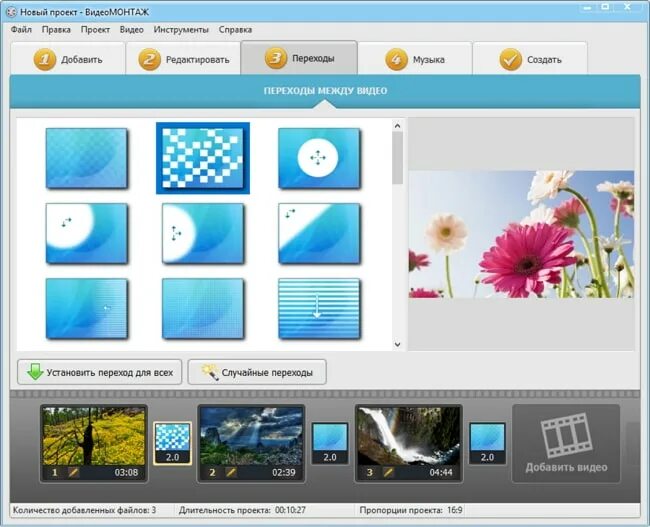Click the film strip Добавить видео placeholder
The image size is (650, 527).
(566, 444)
